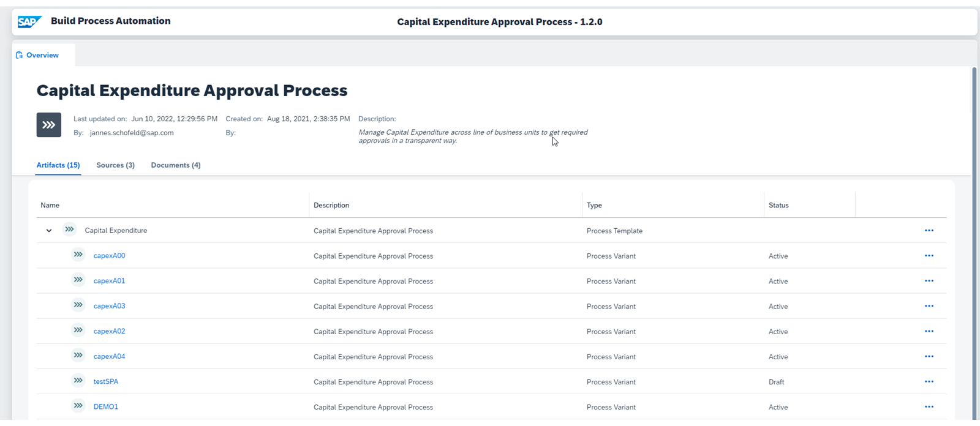The width and height of the screenshot is (980, 426).
Task: Click the process icon next to Capital Expenditure row
Action: point(70,230)
